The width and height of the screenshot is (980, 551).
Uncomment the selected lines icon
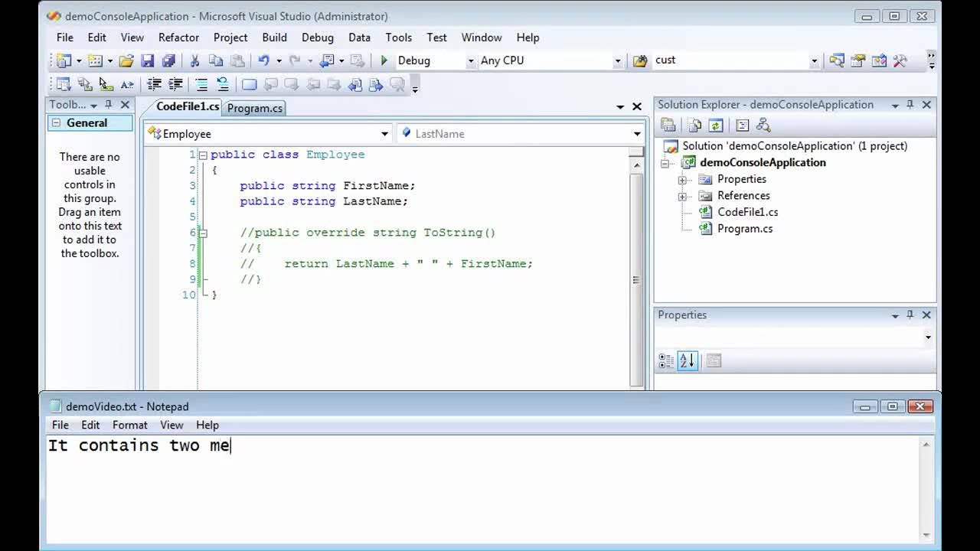pos(223,85)
